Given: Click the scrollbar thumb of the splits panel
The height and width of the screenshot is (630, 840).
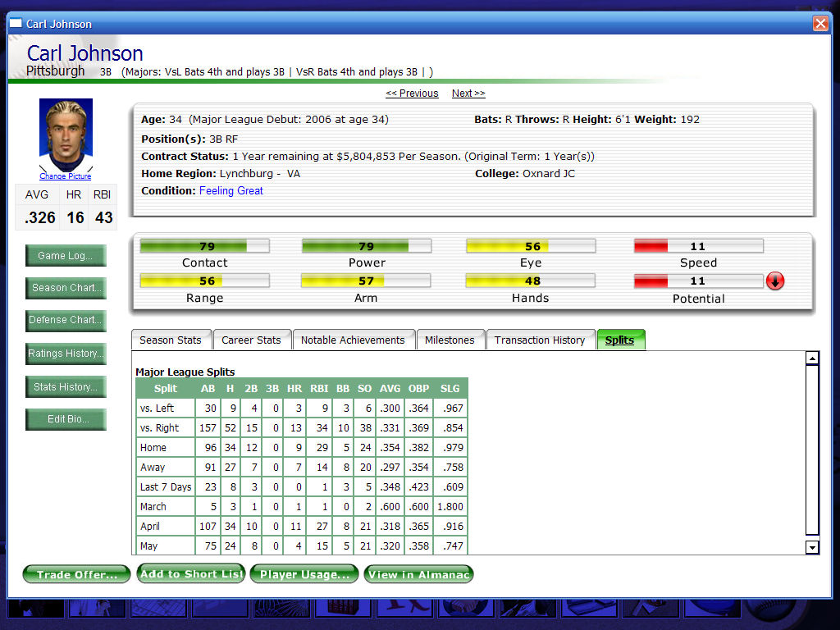Looking at the screenshot, I should pos(812,450).
